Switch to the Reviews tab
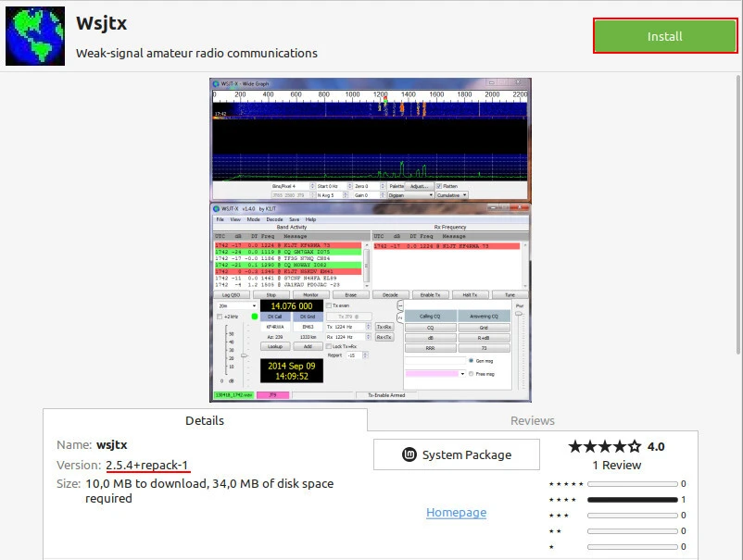Screen dimensions: 743x560 click(x=533, y=420)
